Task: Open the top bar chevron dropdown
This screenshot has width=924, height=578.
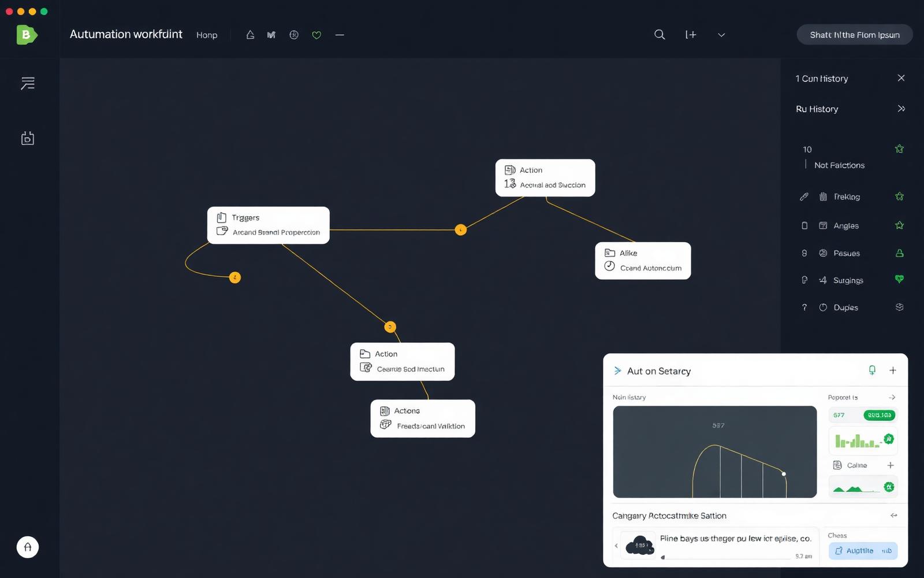Action: pyautogui.click(x=721, y=35)
